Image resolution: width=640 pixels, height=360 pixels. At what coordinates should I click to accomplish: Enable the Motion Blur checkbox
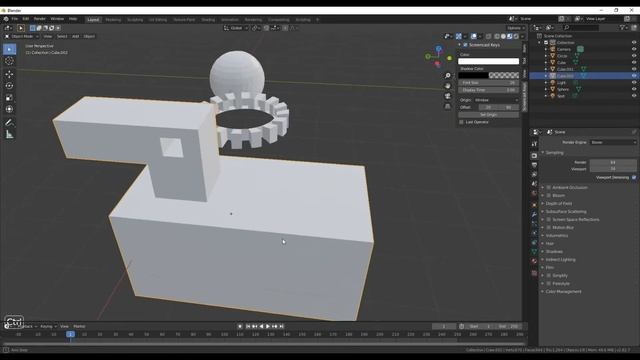pyautogui.click(x=549, y=227)
